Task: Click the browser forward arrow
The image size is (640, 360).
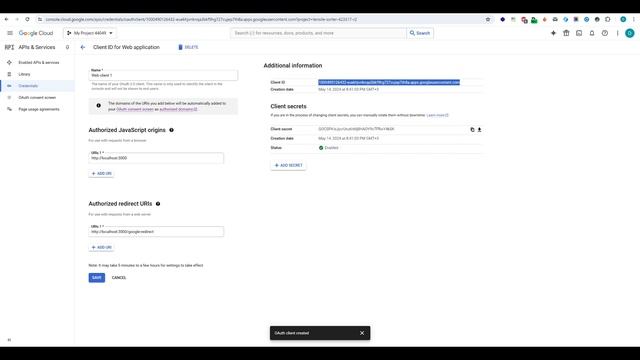Action: pos(17,19)
